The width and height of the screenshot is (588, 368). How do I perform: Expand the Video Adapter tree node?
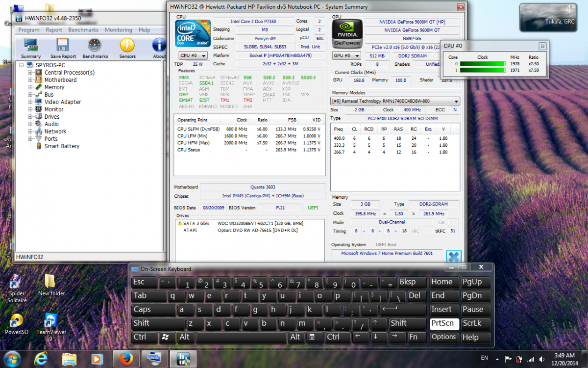tap(30, 102)
